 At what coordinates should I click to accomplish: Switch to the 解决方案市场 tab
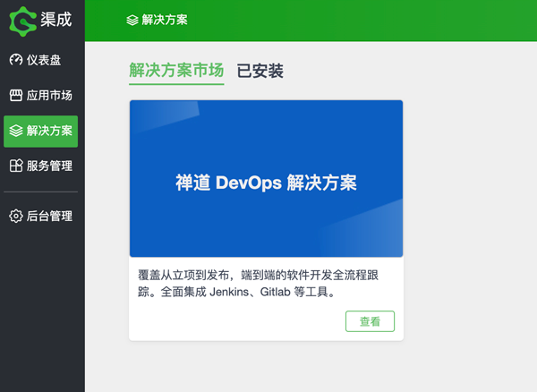click(176, 71)
